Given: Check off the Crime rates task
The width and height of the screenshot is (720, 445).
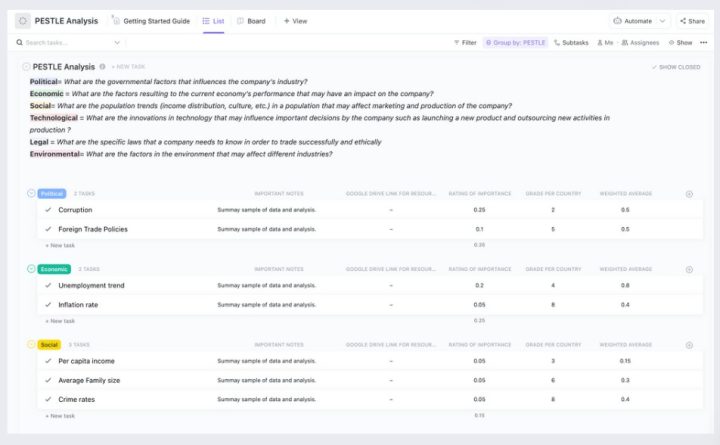Looking at the screenshot, I should [47, 399].
